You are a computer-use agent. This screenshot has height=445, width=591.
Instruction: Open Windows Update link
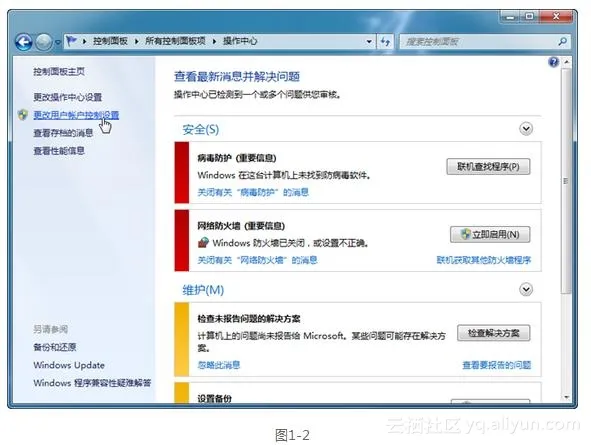point(69,365)
